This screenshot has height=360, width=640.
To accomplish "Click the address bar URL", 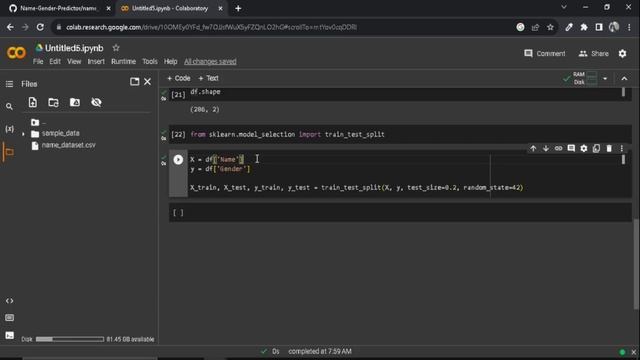I will click(x=211, y=27).
